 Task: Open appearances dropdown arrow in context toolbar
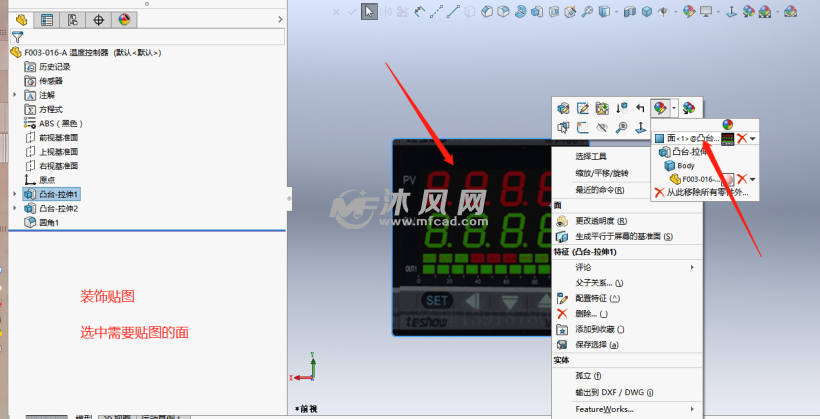674,108
